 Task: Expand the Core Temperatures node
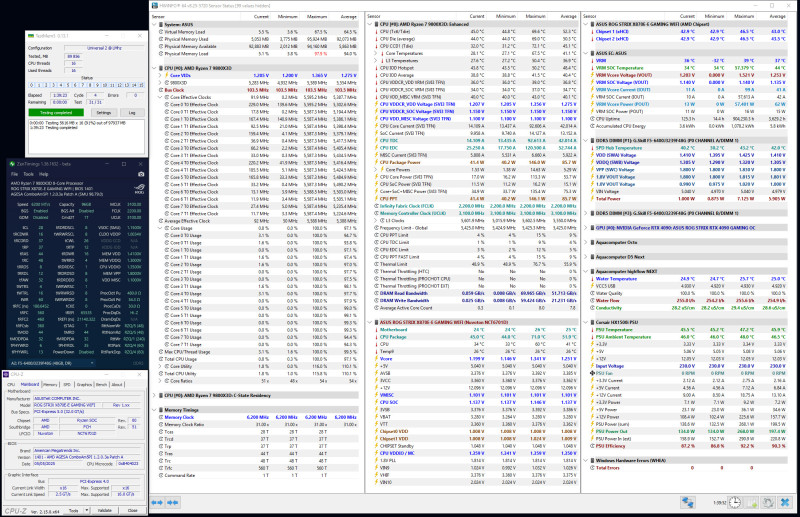click(376, 53)
